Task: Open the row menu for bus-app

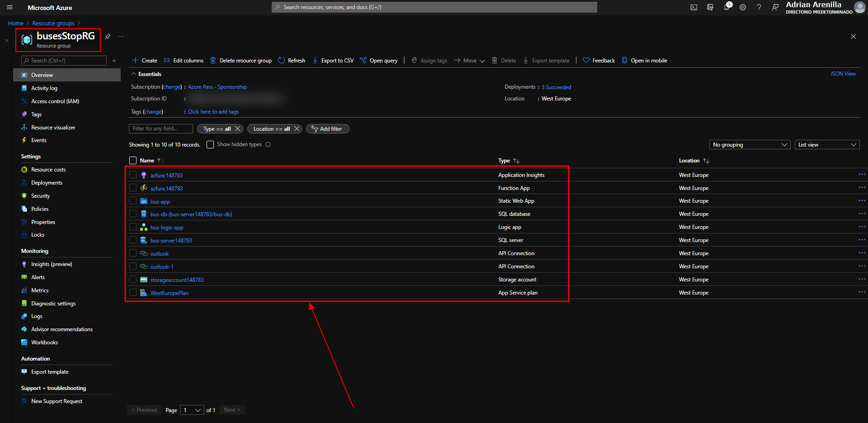Action: [x=862, y=200]
